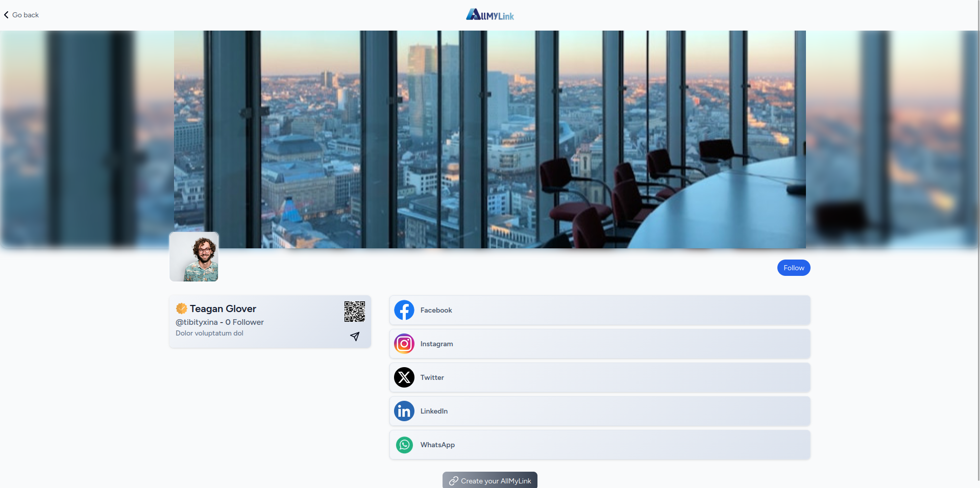Select the Twitter link text
Screen dimensions: 980x488
tap(432, 377)
